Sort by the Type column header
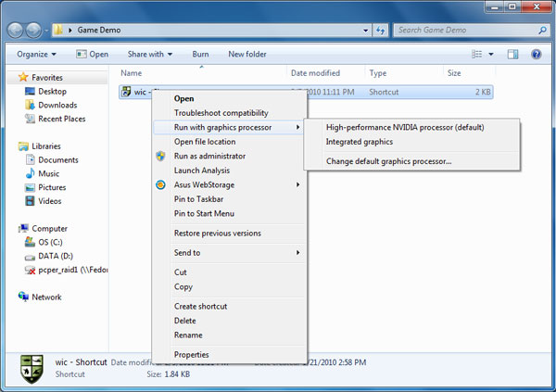This screenshot has height=392, width=556. point(404,73)
